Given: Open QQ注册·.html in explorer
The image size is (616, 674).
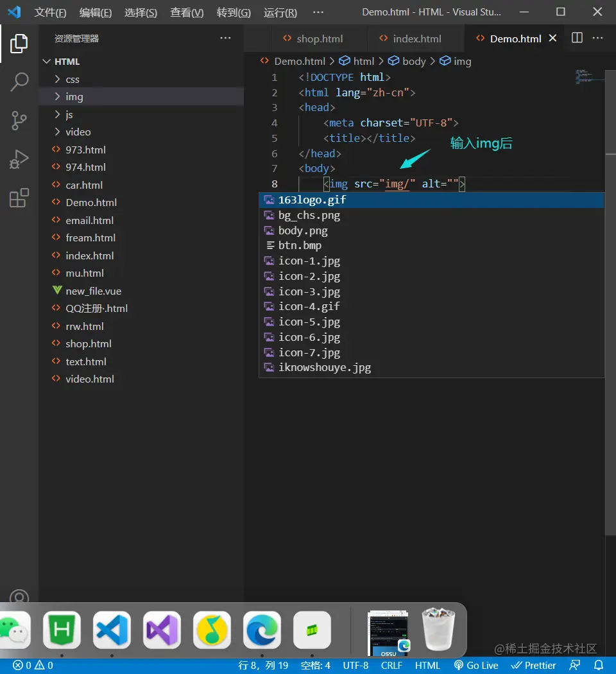Looking at the screenshot, I should pyautogui.click(x=141, y=309).
